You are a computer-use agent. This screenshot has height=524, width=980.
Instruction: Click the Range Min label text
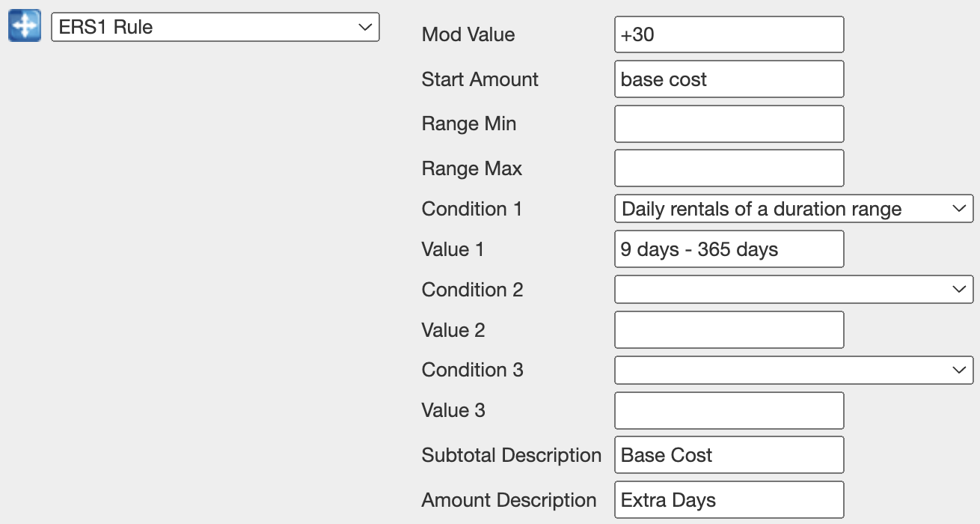coord(468,124)
